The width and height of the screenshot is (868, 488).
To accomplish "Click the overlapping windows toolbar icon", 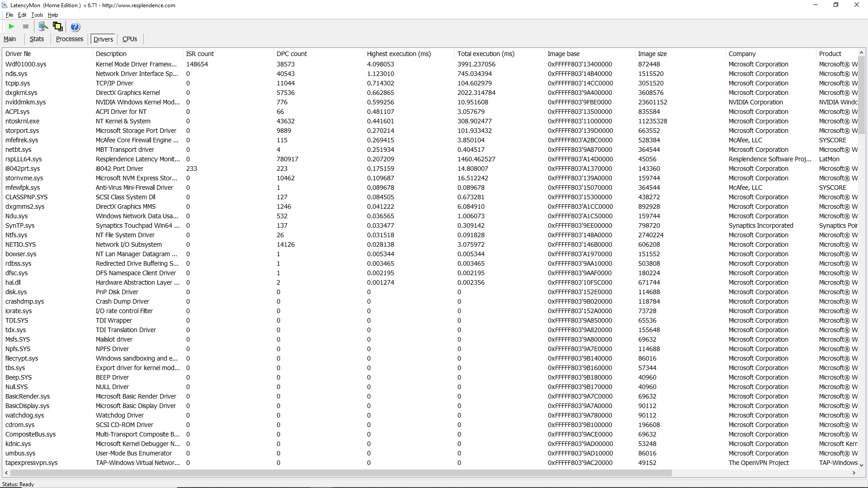I will [58, 27].
